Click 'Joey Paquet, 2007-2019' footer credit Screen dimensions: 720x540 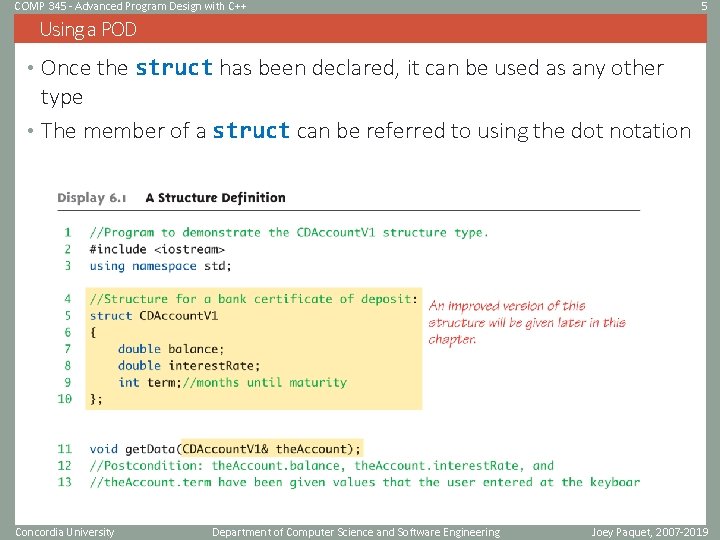650,532
